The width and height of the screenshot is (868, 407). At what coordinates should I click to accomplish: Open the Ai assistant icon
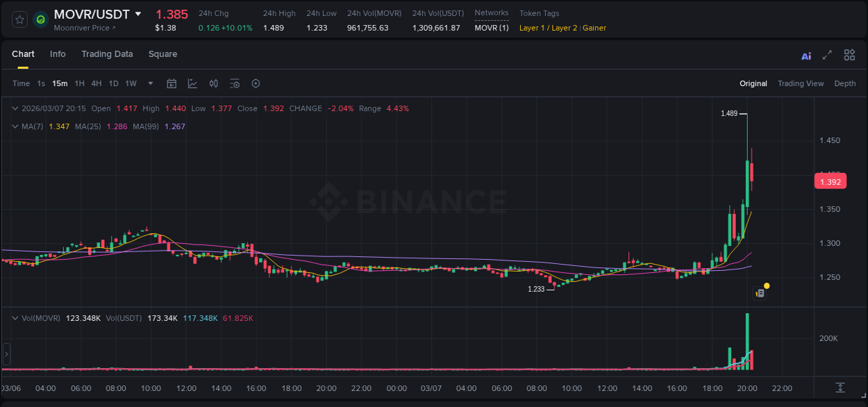pos(806,55)
